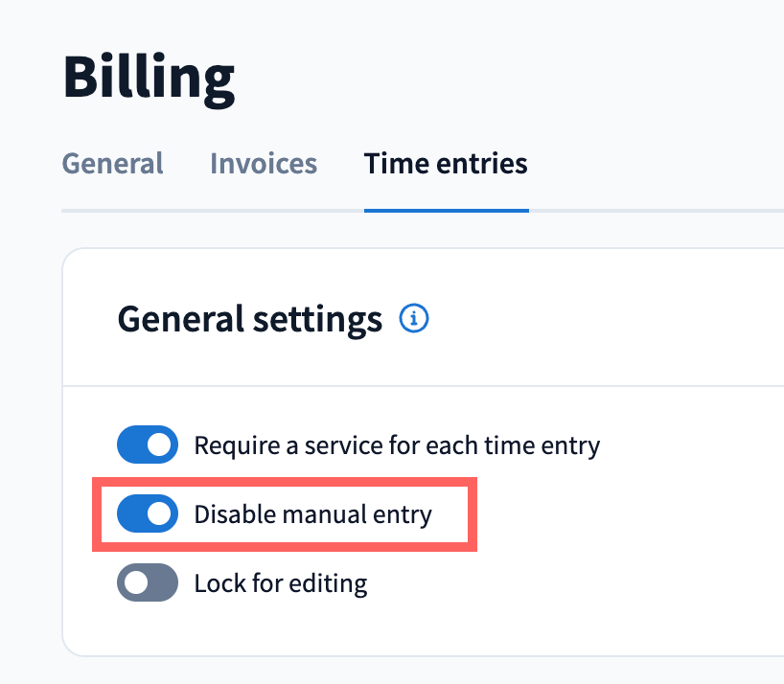Click the white knob on Lock for editing
This screenshot has width=784, height=684.
pos(135,582)
